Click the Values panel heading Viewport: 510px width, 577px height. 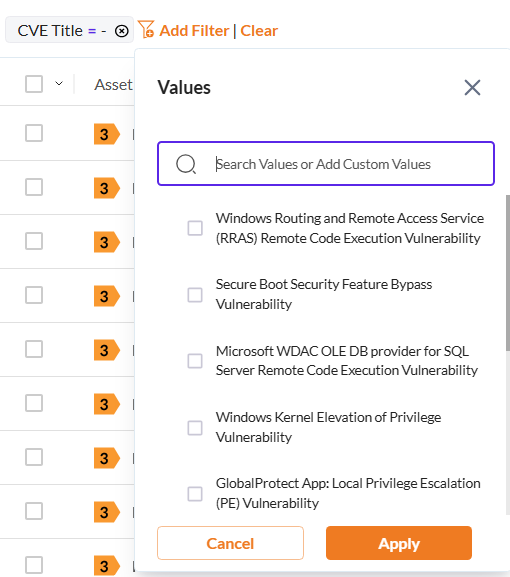pos(184,88)
